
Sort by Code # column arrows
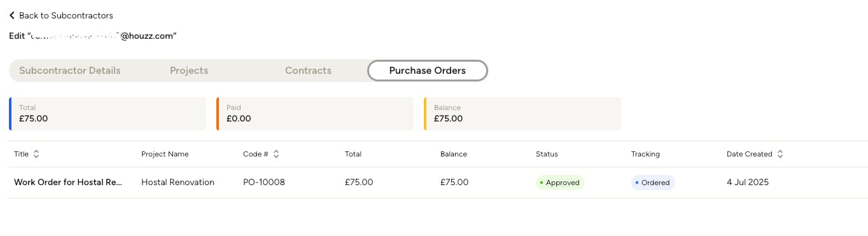(276, 154)
